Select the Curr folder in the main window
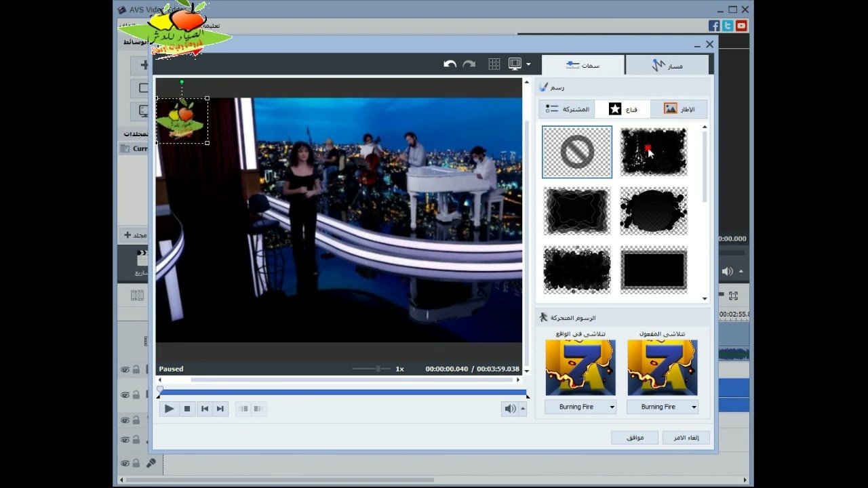This screenshot has height=488, width=868. click(134, 148)
